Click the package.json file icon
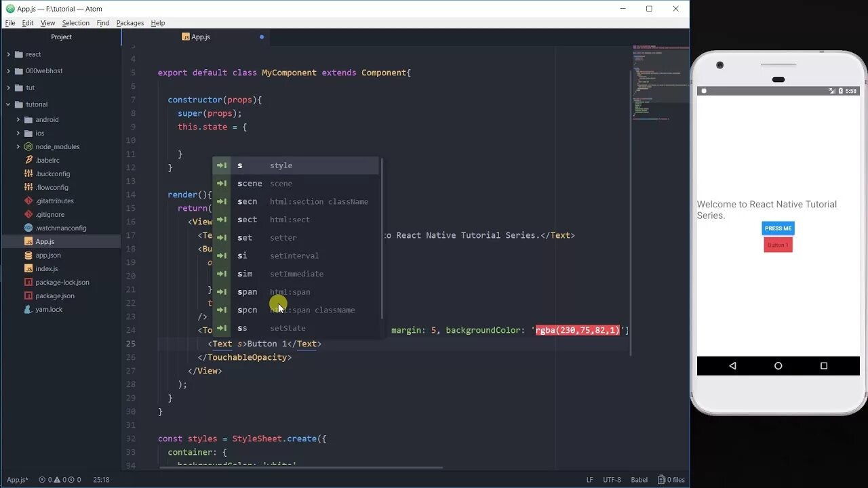Viewport: 868px width, 488px height. (x=28, y=296)
